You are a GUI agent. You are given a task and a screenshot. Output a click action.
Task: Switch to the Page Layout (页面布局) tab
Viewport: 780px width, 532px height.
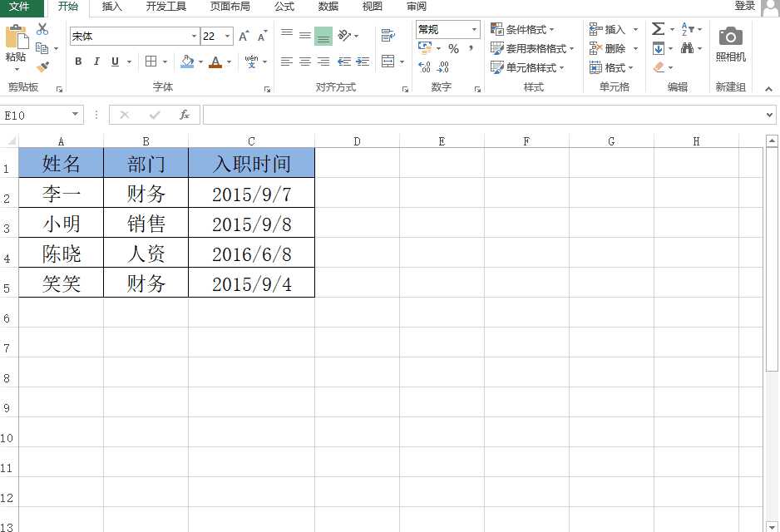pyautogui.click(x=230, y=7)
